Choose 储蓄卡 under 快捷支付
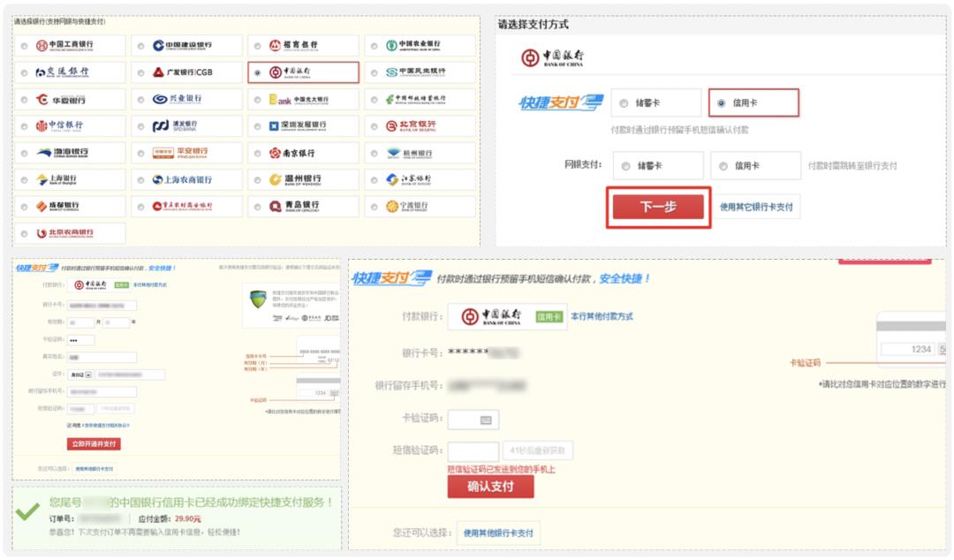This screenshot has width=954, height=560. click(x=624, y=103)
